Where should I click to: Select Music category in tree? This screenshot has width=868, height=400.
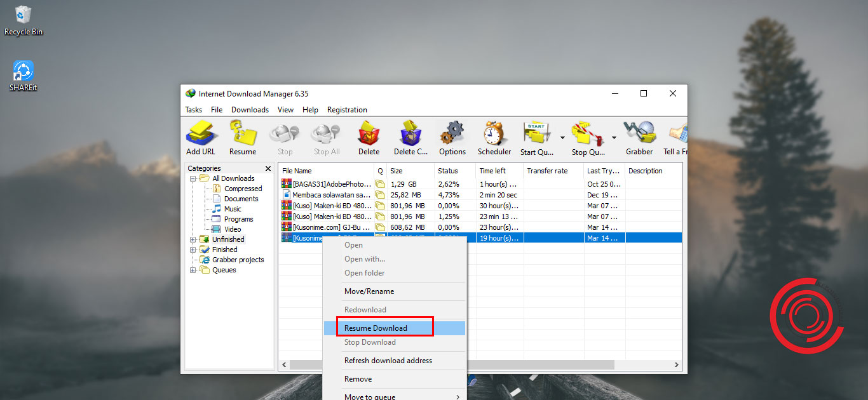(233, 209)
